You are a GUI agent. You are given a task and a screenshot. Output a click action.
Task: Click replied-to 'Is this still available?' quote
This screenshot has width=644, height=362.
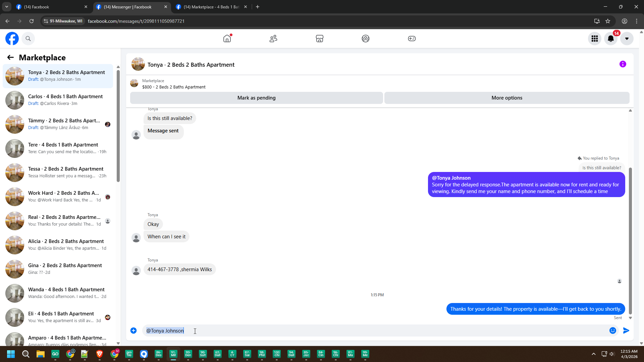coord(602,168)
